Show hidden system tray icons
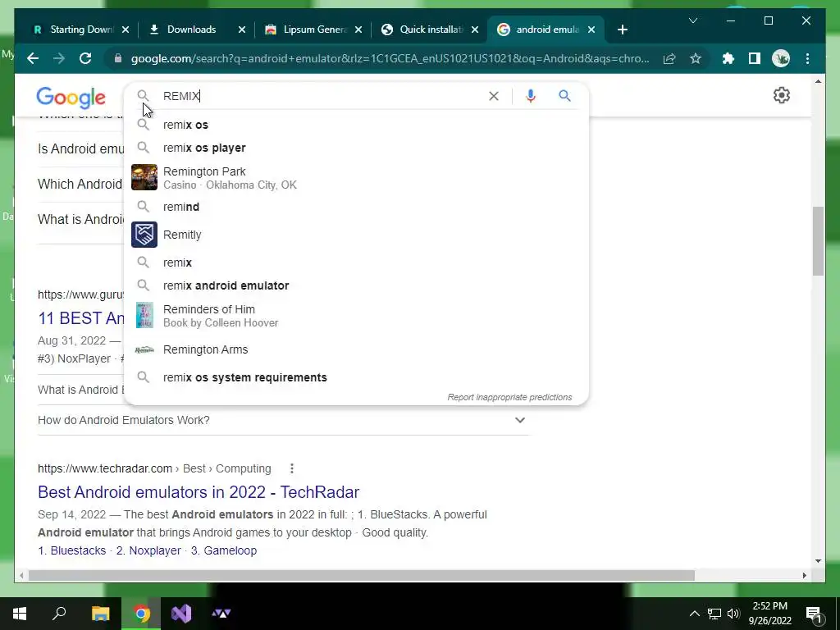 click(694, 614)
